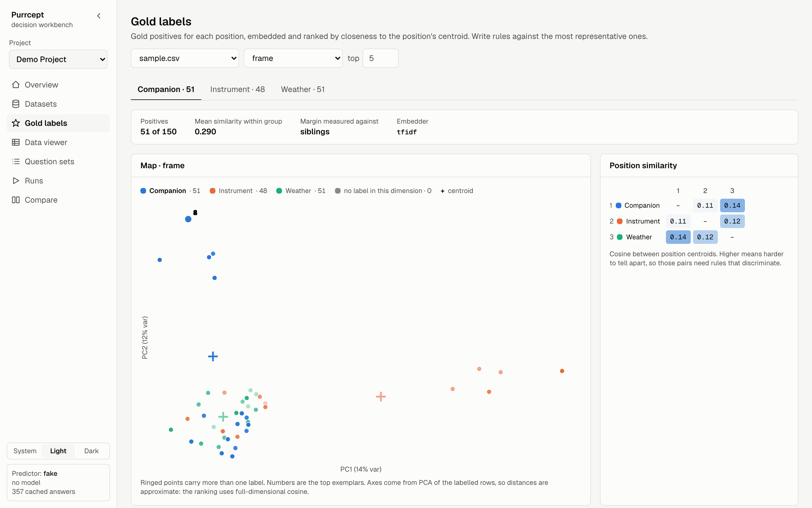
Task: Select the System theme option
Action: coord(25,451)
